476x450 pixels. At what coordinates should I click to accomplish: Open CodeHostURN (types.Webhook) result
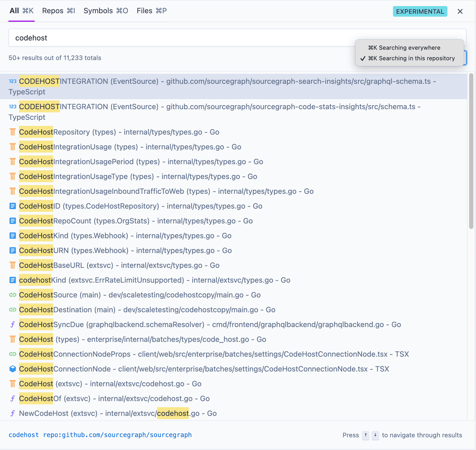coord(234,250)
